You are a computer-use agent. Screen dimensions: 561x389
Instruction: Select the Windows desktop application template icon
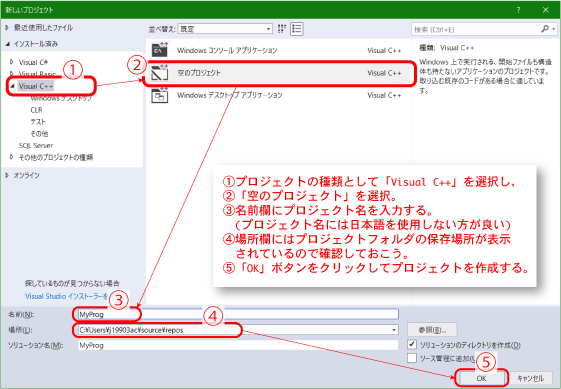[x=160, y=95]
